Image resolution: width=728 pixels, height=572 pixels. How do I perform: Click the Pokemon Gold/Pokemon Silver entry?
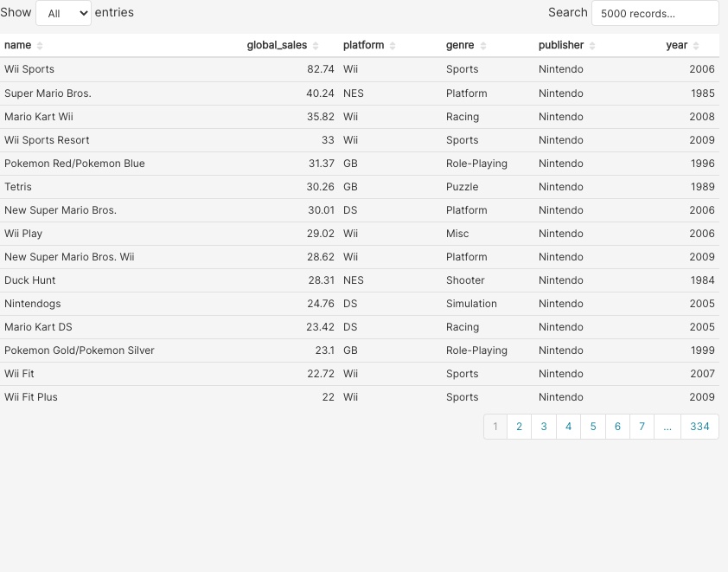click(x=80, y=350)
